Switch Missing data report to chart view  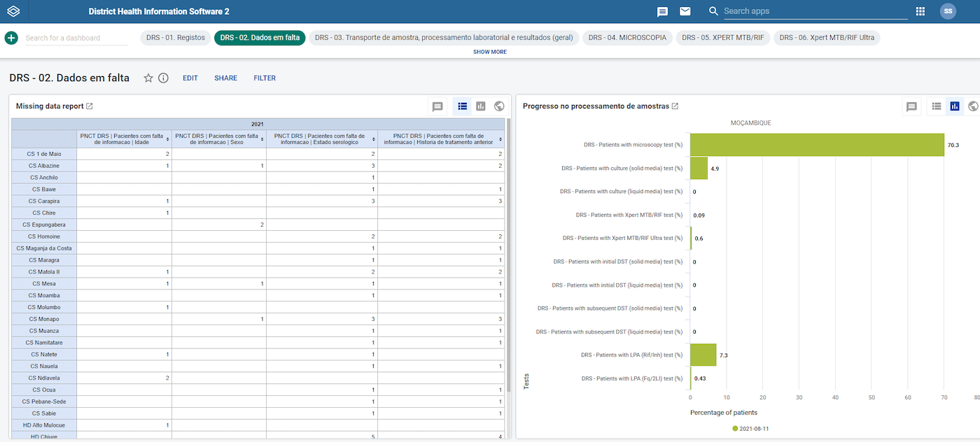point(481,106)
